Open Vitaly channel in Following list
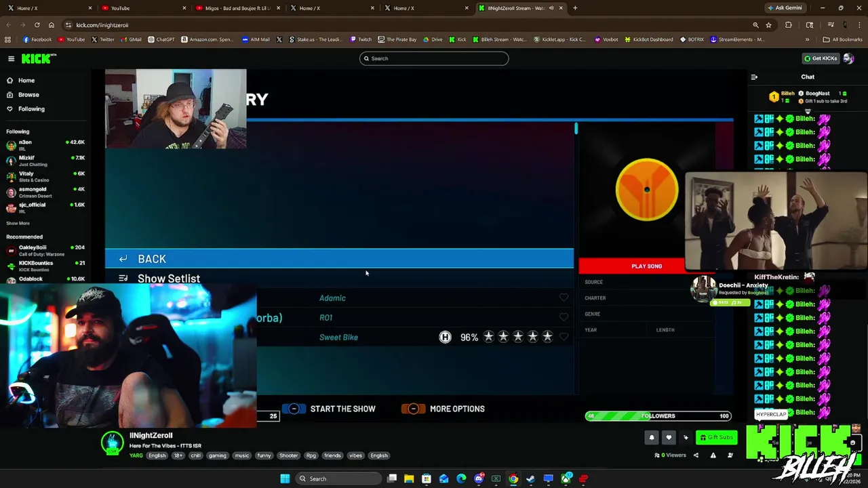 coord(45,176)
